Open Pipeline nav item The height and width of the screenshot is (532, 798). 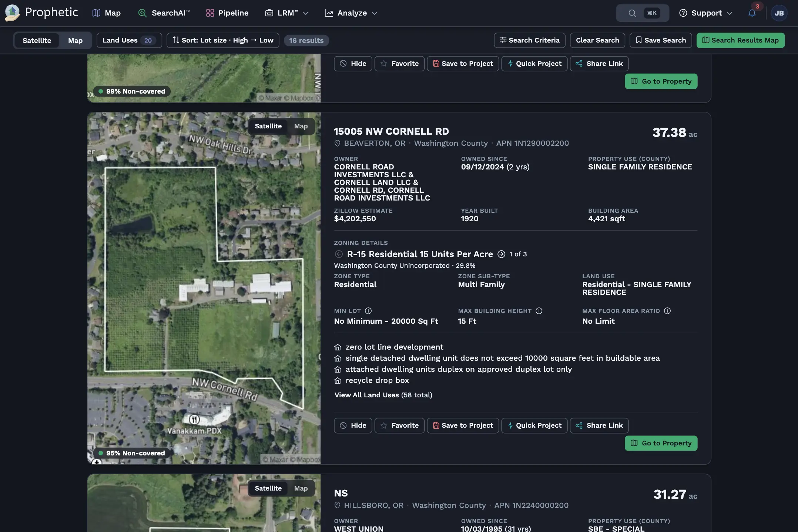pos(227,13)
